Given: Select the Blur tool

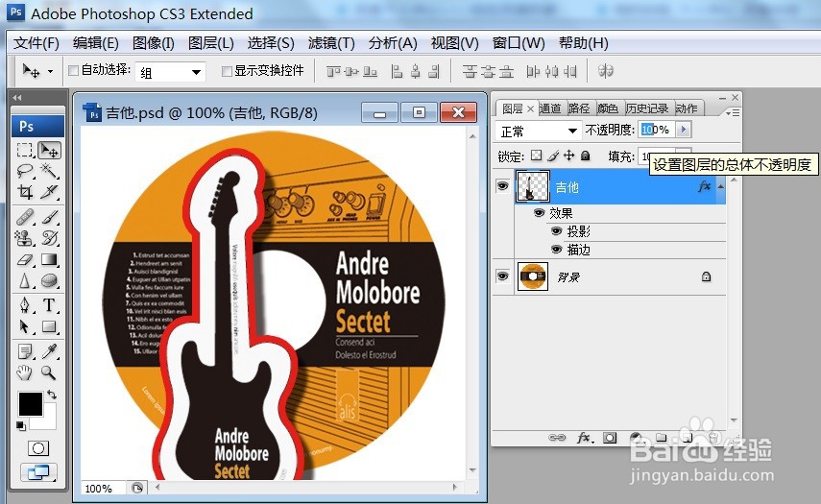Looking at the screenshot, I should coord(25,281).
